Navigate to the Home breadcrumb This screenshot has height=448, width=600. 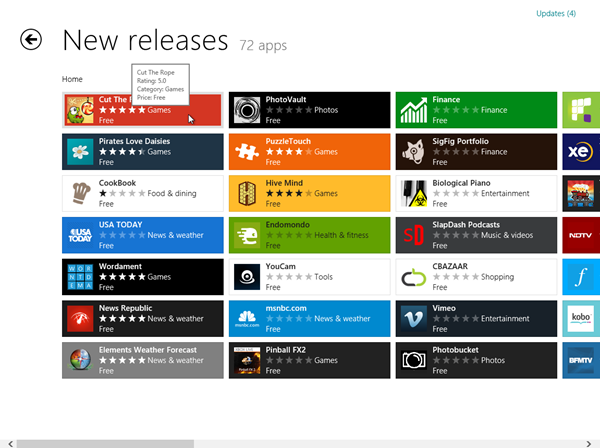click(x=72, y=79)
